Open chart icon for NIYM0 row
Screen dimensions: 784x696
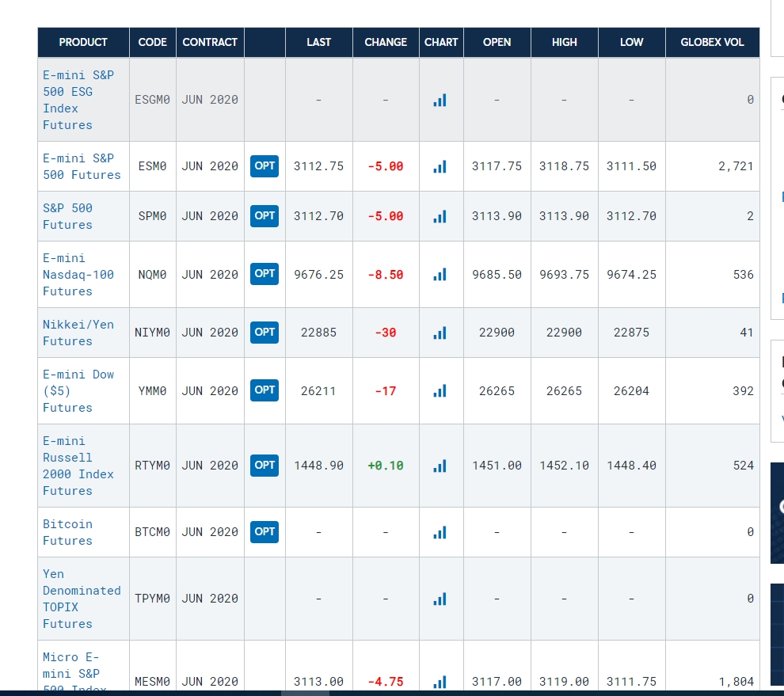[440, 333]
